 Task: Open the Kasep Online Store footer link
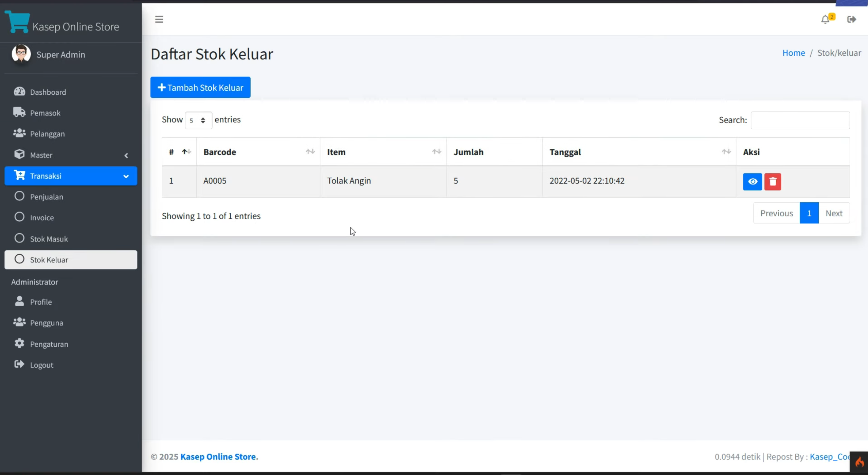(x=219, y=457)
